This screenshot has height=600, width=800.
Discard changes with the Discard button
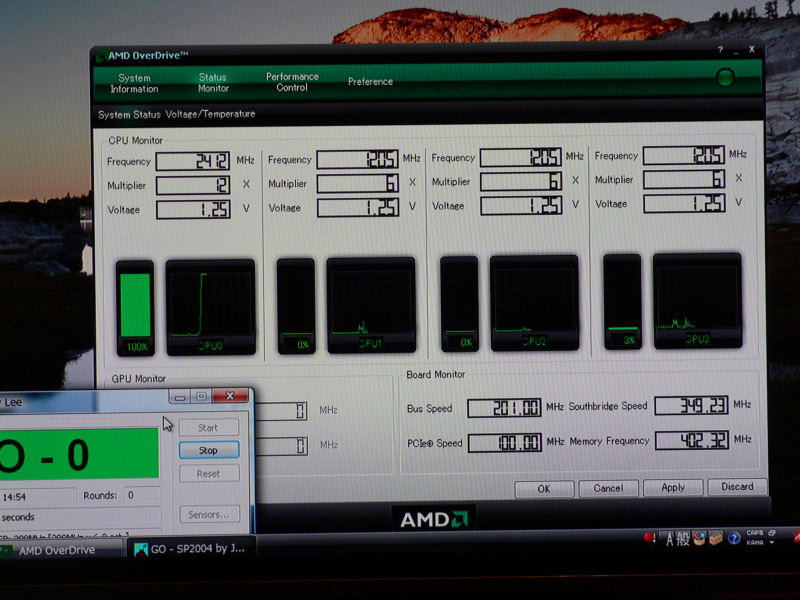(737, 486)
